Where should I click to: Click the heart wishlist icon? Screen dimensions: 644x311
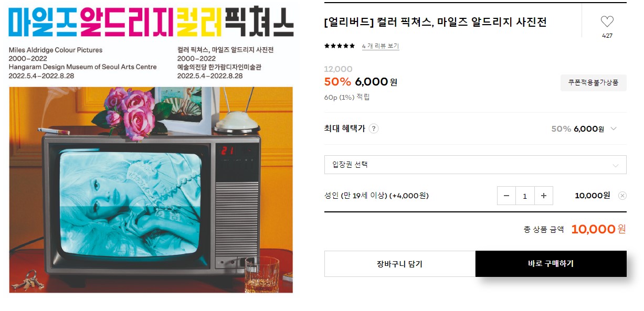tap(607, 22)
